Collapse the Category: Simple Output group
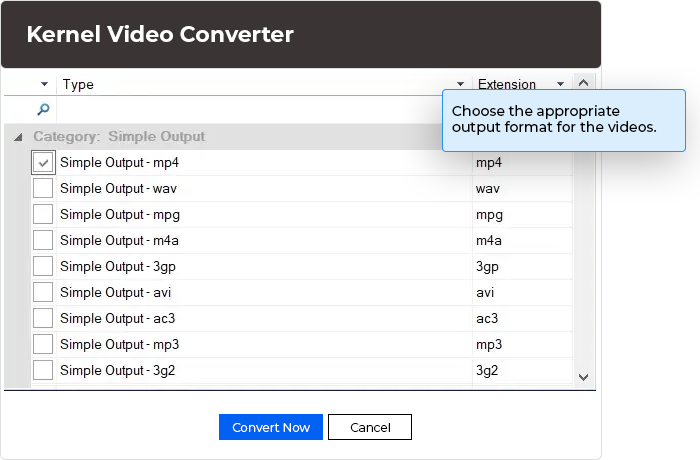700x460 pixels. [18, 137]
